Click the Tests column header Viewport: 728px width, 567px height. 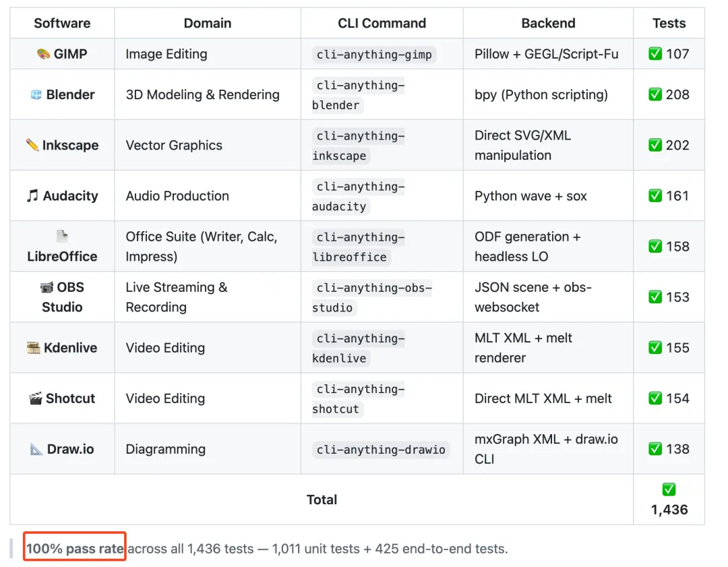(669, 23)
